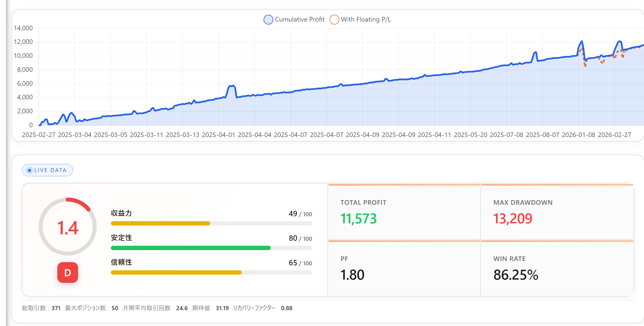
Task: Click the 14,000 y-axis label
Action: pos(23,28)
